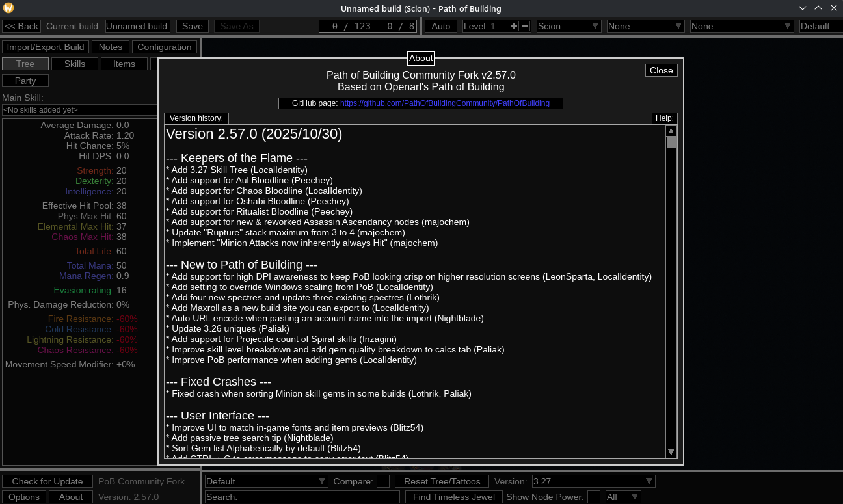Click the "Effective Hit Pool: 38" stat
843x504 pixels.
85,206
